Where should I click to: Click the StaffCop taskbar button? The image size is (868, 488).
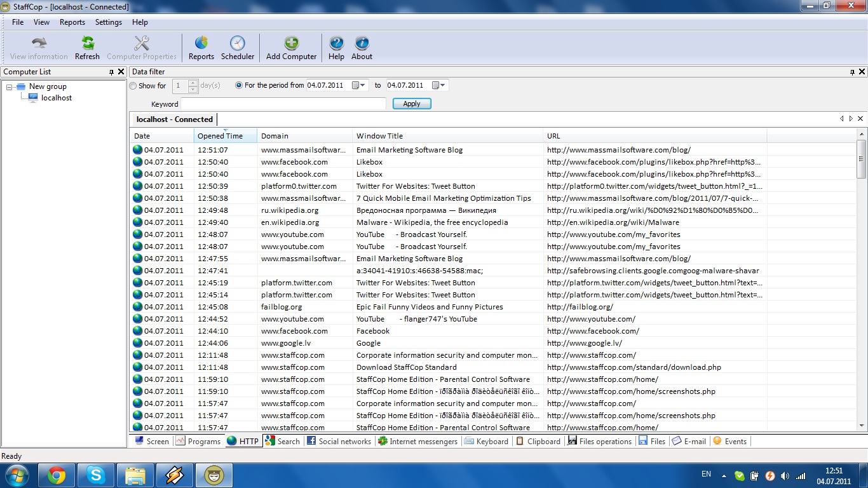[x=214, y=475]
